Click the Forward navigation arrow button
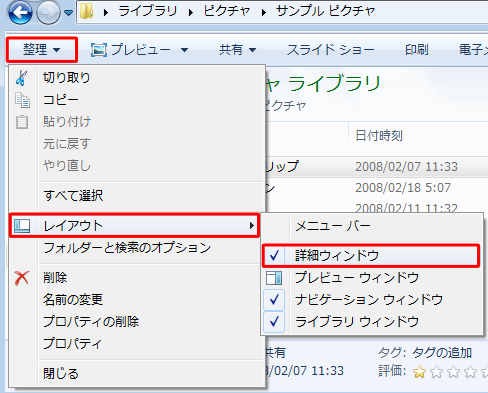The image size is (488, 393). (48, 13)
